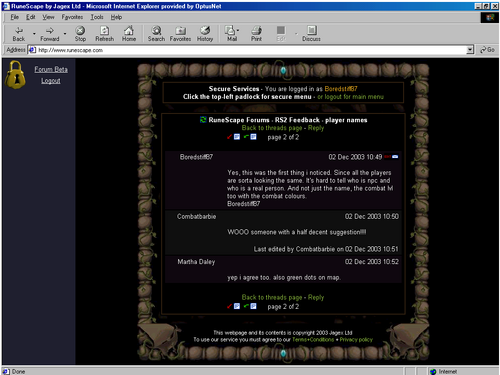This screenshot has width=500, height=375.
Task: Click the bottom 'Back to threads page' link
Action: [x=272, y=297]
